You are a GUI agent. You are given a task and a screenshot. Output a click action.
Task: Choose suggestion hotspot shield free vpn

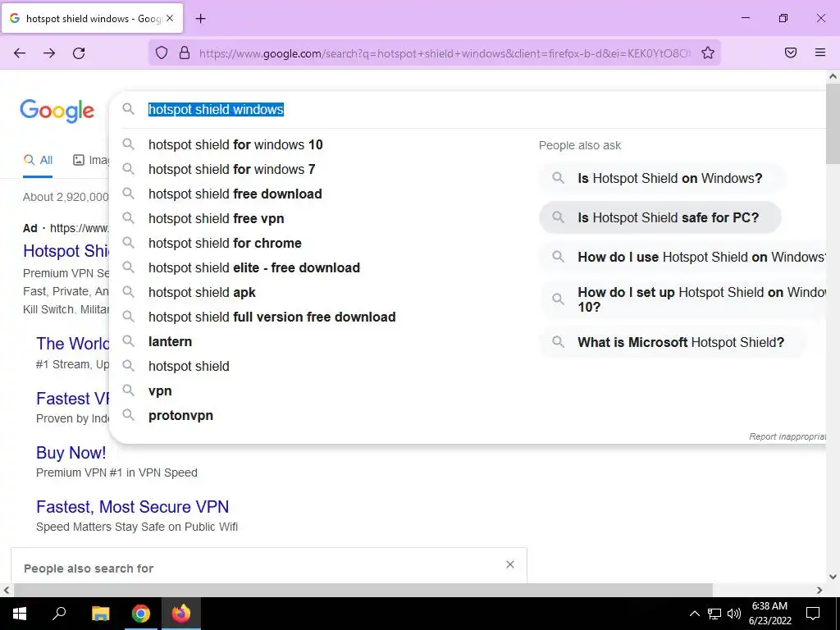pyautogui.click(x=217, y=218)
